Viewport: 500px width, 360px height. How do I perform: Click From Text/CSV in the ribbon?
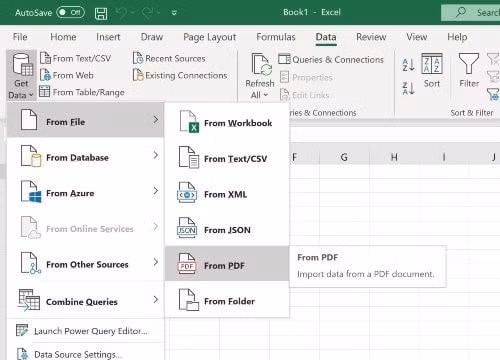click(x=75, y=58)
